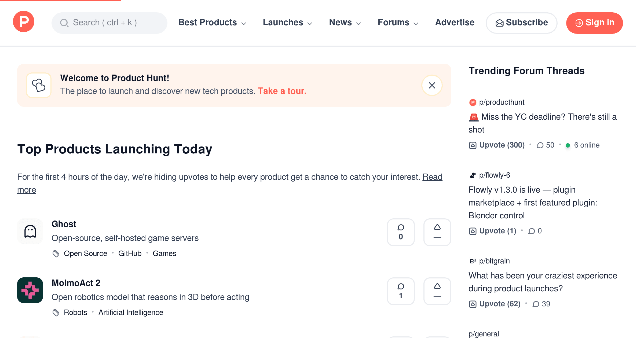The width and height of the screenshot is (644, 338).
Task: Open the Ghost product thumbnail
Action: click(x=30, y=231)
